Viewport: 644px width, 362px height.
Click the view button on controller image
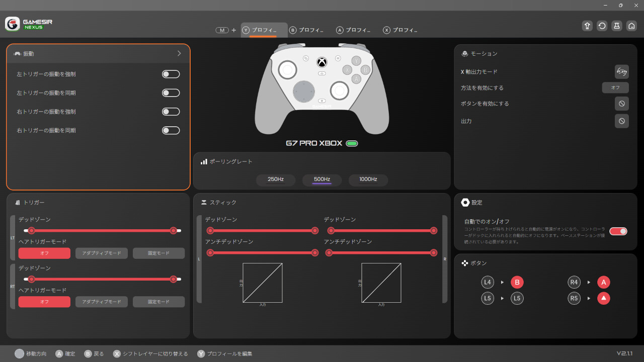tap(306, 58)
